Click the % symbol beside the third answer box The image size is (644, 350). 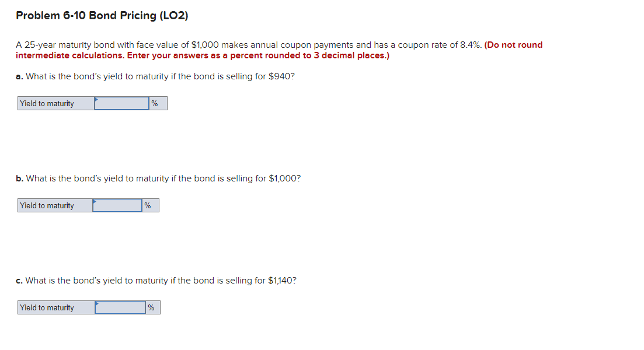coord(151,307)
